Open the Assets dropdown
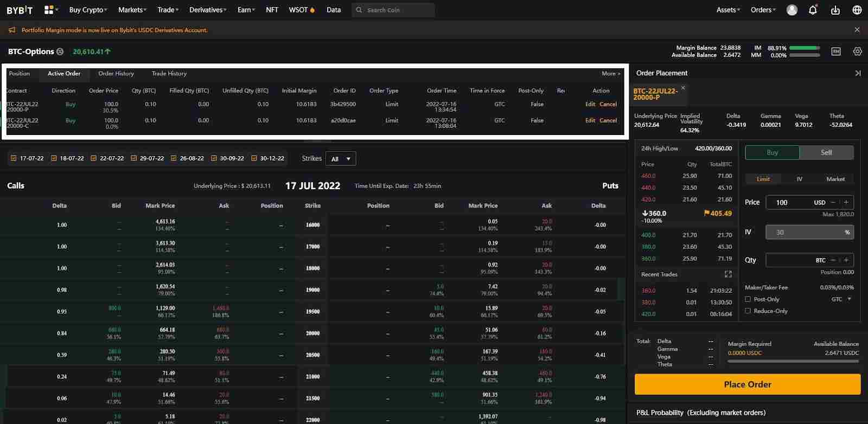 (728, 10)
